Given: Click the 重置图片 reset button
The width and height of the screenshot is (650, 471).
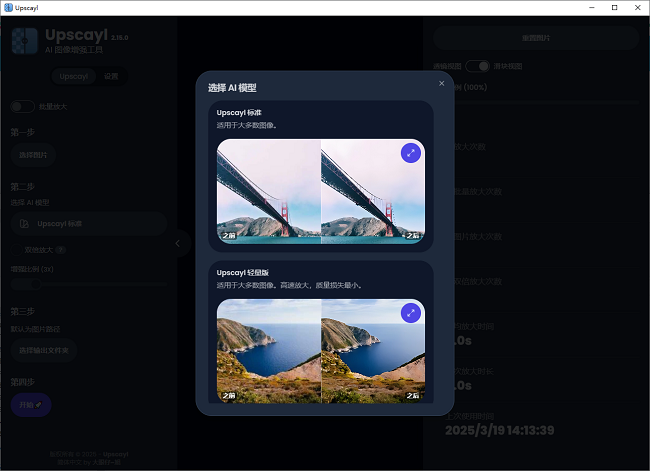Looking at the screenshot, I should pos(536,38).
